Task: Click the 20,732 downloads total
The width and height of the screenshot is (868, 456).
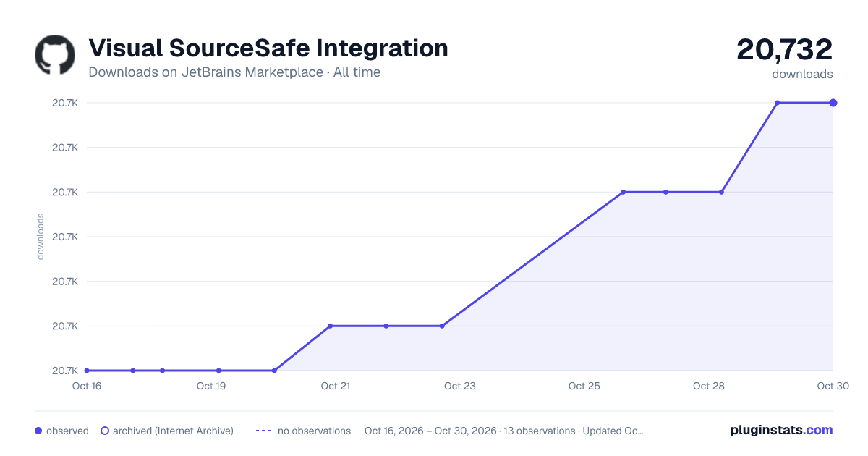Action: [x=785, y=50]
